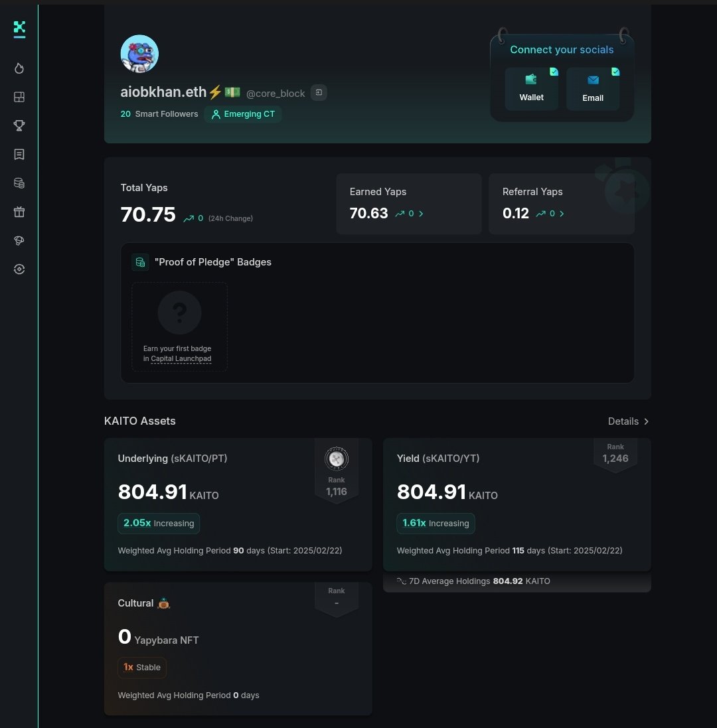Click the chevron next to Details
Image resolution: width=717 pixels, height=728 pixels.
point(646,421)
